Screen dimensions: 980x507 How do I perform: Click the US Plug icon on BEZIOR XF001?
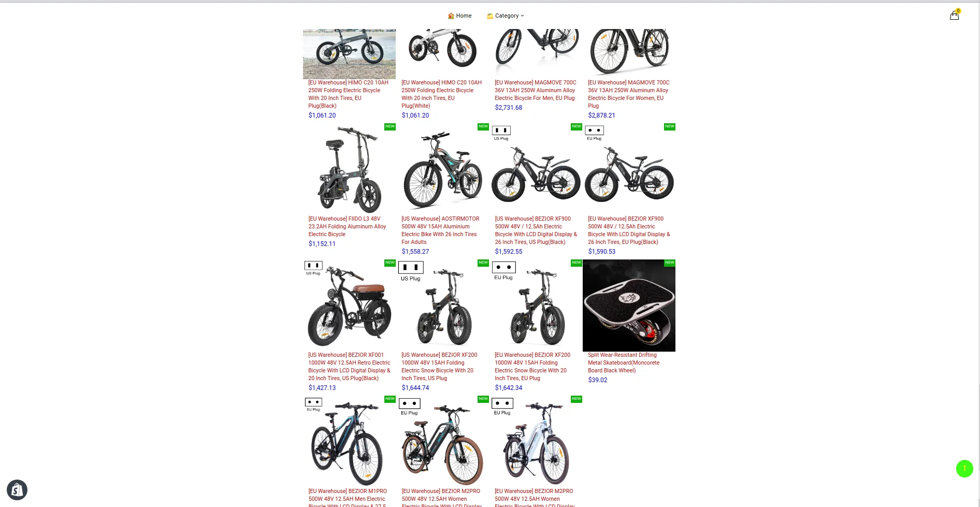313,268
